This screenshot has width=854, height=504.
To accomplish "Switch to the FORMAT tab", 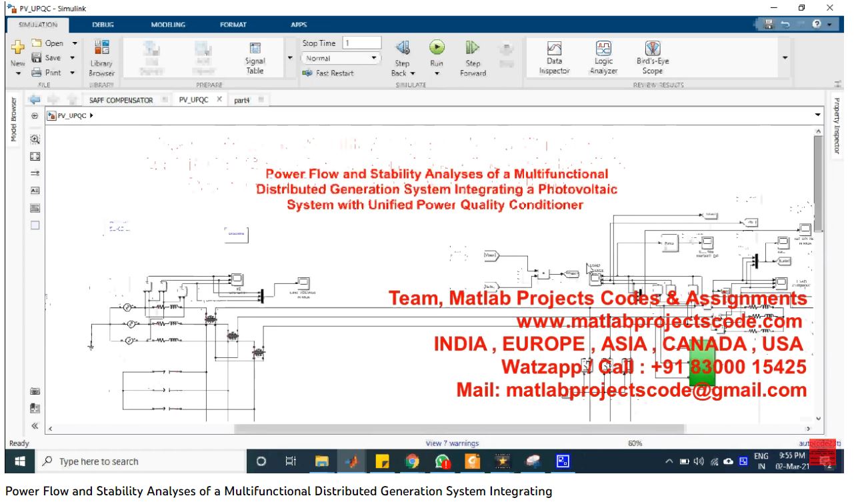I will coord(233,25).
